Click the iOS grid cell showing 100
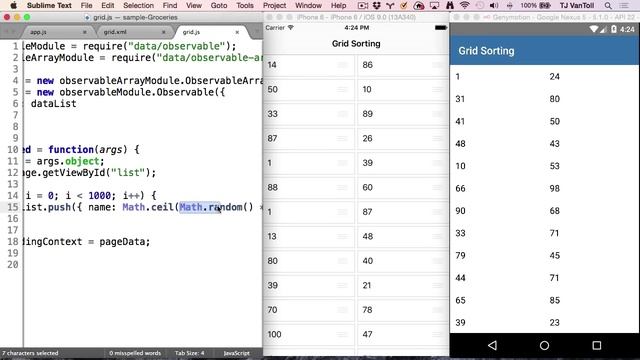The width and height of the screenshot is (640, 360). (309, 334)
